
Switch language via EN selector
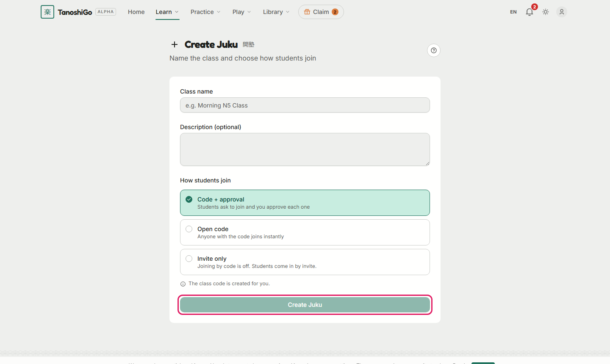(513, 12)
